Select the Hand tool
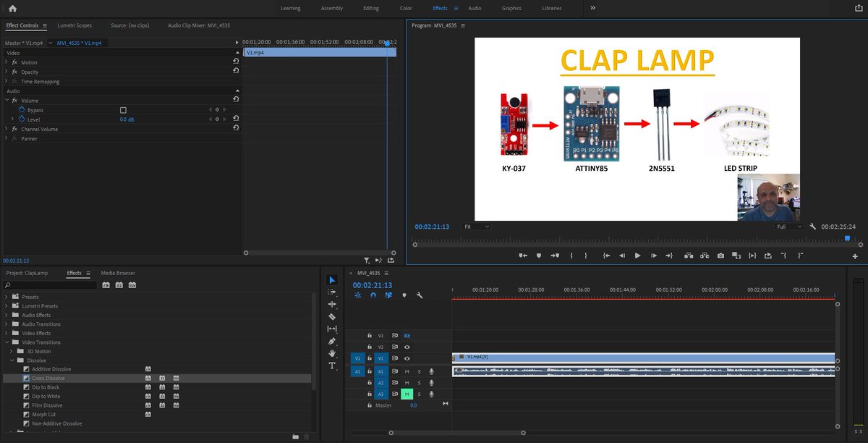The height and width of the screenshot is (443, 868). click(332, 353)
